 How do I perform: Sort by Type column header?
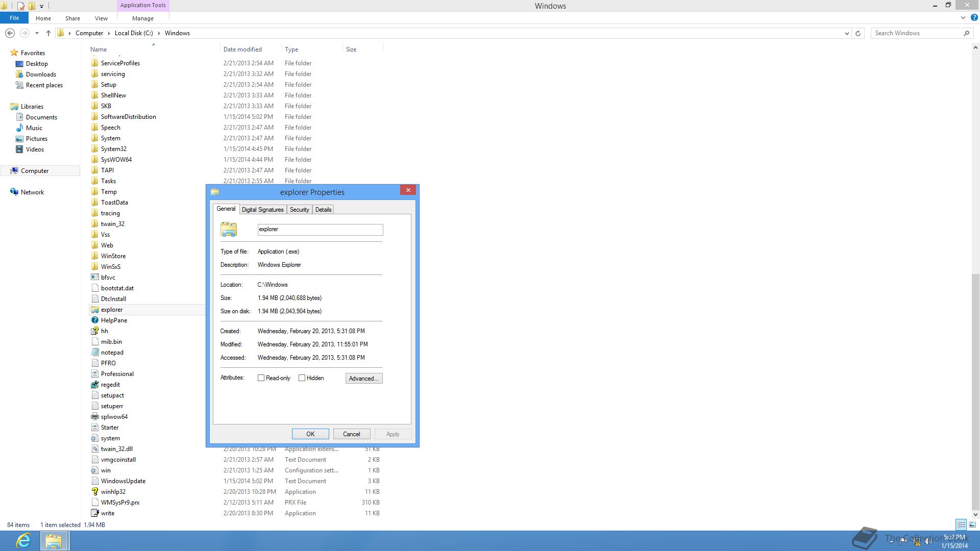[291, 49]
